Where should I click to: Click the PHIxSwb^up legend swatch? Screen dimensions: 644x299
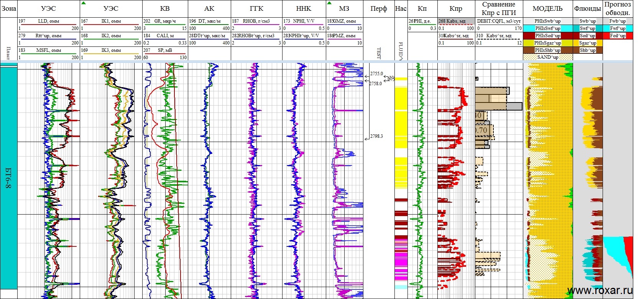pyautogui.click(x=548, y=21)
